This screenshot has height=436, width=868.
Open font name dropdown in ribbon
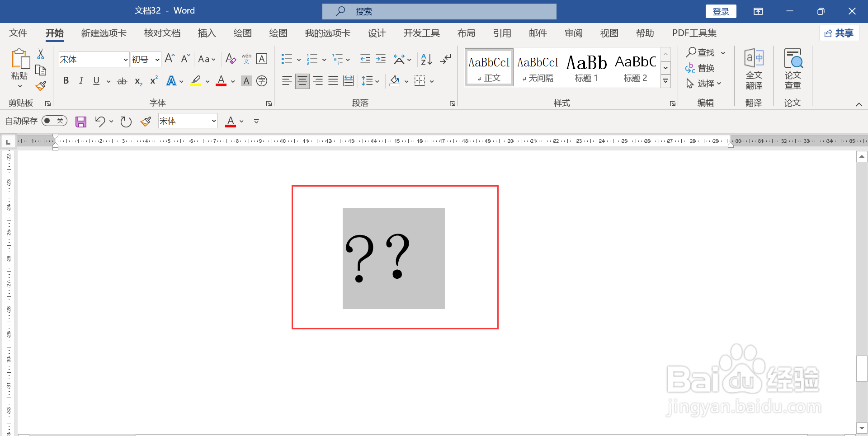click(x=126, y=60)
